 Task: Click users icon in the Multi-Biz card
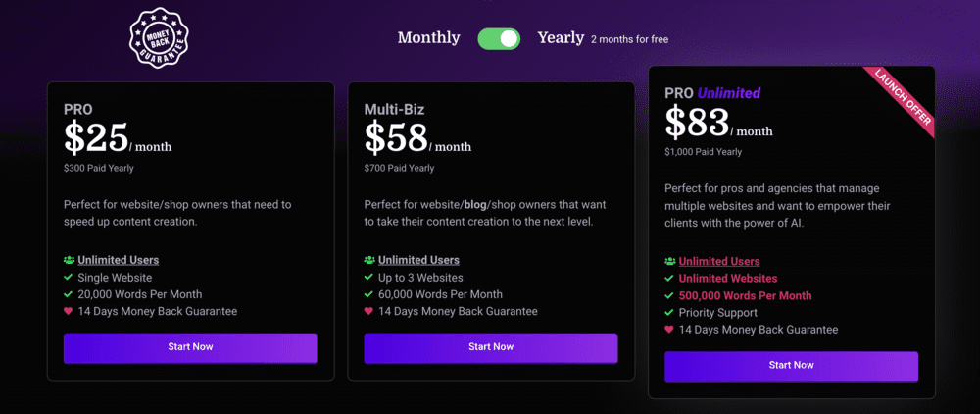pos(369,260)
